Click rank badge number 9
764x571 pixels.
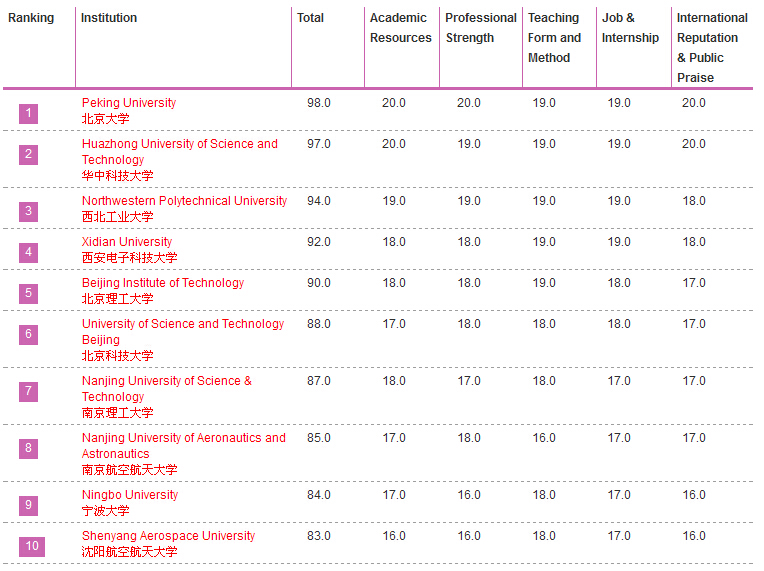[28, 505]
